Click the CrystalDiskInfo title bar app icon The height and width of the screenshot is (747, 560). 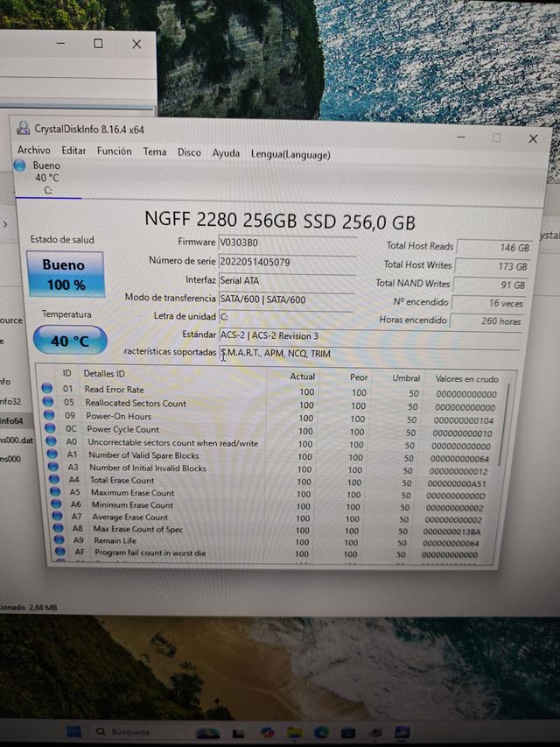[x=24, y=128]
